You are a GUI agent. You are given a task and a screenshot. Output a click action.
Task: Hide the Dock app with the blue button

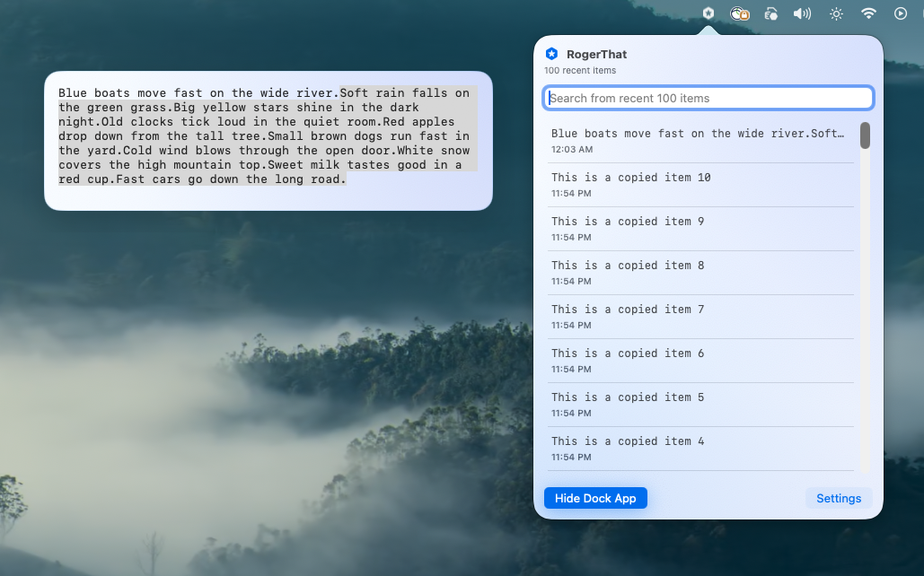tap(595, 498)
